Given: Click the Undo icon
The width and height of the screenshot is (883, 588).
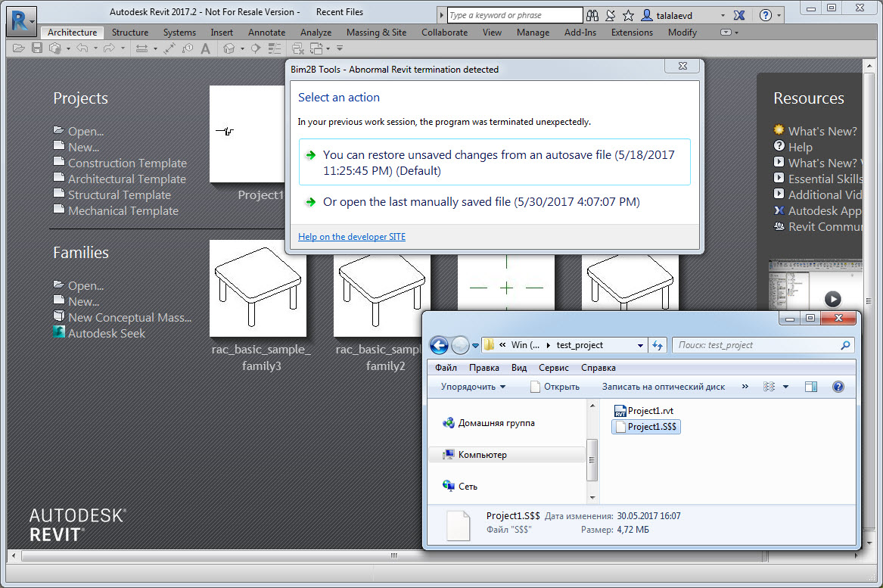Looking at the screenshot, I should pos(82,47).
